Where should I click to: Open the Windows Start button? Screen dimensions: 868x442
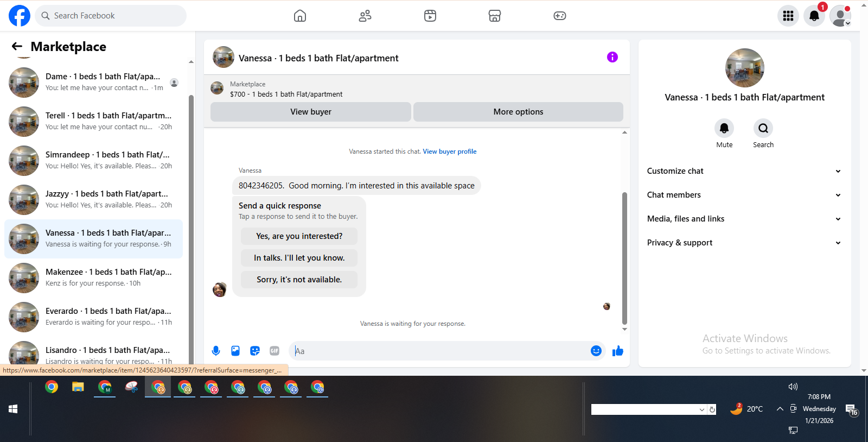(13, 409)
